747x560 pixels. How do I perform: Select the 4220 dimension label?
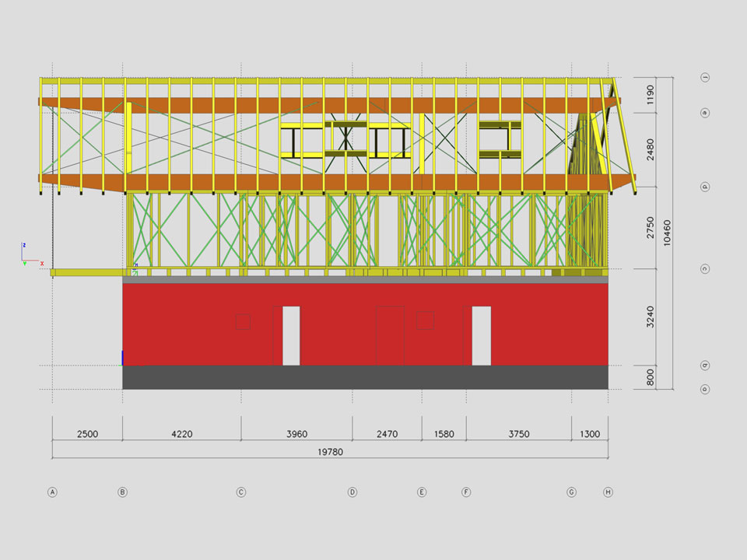[x=181, y=434]
